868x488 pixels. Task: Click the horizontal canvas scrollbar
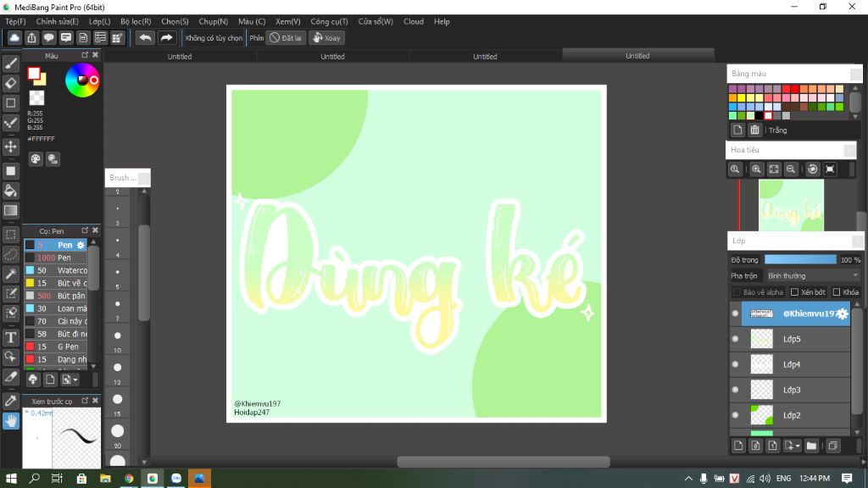504,462
